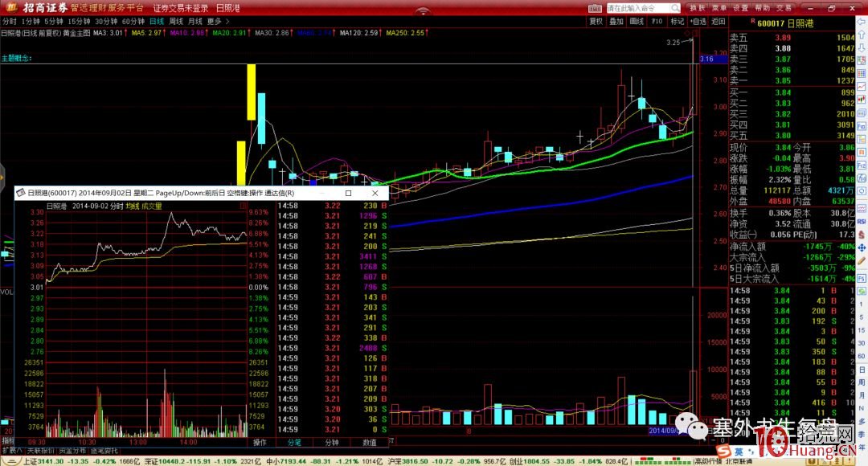Image resolution: width=868 pixels, height=466 pixels.
Task: Expand the 扩展 bottom panel toggle
Action: pyautogui.click(x=11, y=450)
